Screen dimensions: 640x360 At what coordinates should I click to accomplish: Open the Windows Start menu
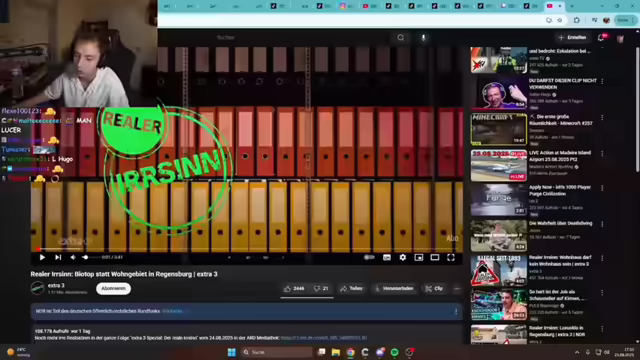coord(231,352)
